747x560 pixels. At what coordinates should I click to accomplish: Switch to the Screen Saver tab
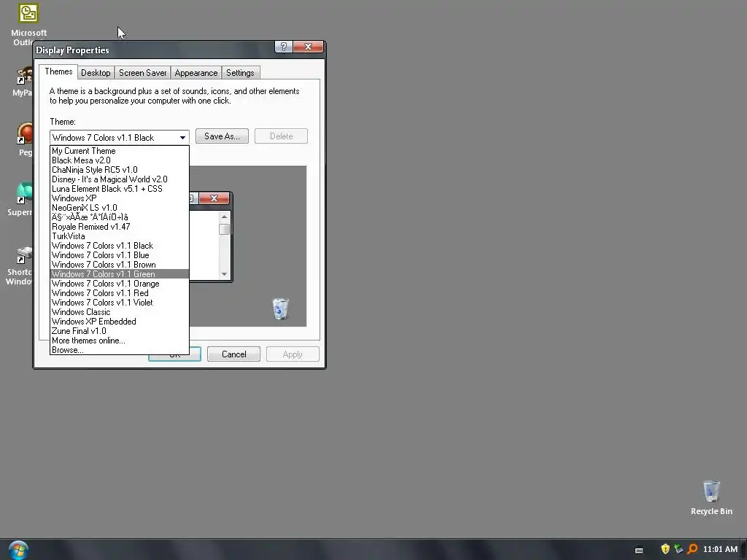(x=142, y=73)
